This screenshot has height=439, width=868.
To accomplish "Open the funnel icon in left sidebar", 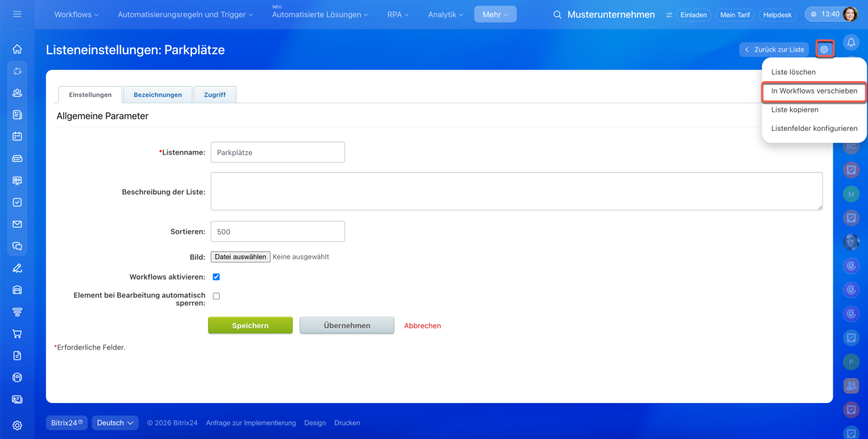I will pyautogui.click(x=17, y=312).
